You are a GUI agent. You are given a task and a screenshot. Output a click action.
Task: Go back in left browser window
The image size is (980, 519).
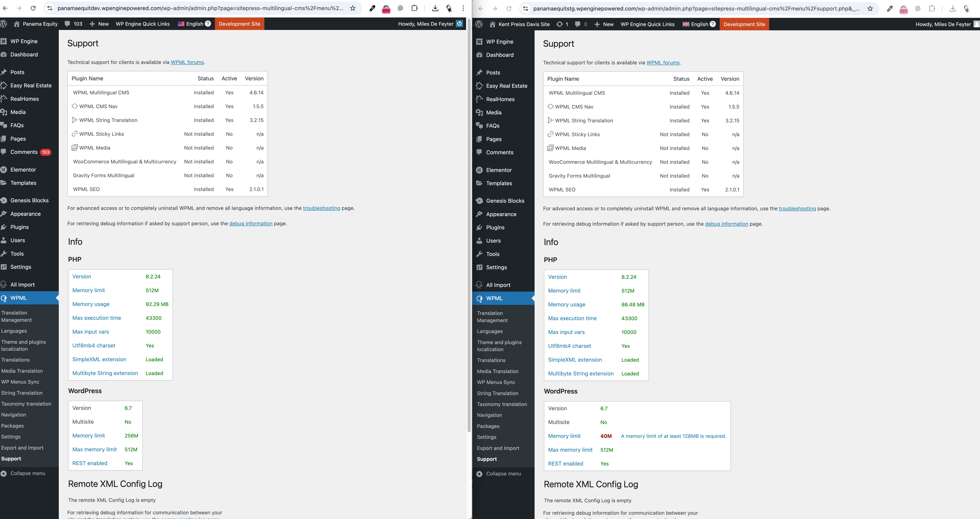click(x=5, y=8)
